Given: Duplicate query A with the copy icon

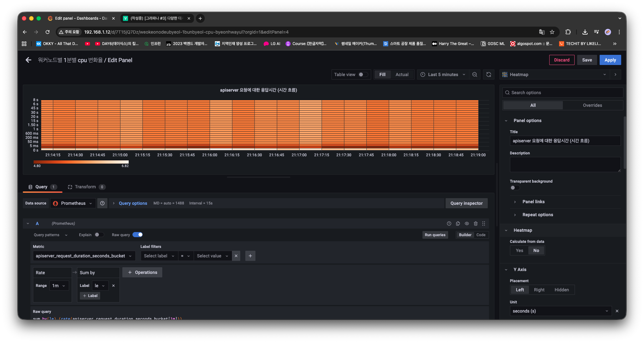Looking at the screenshot, I should click(458, 223).
